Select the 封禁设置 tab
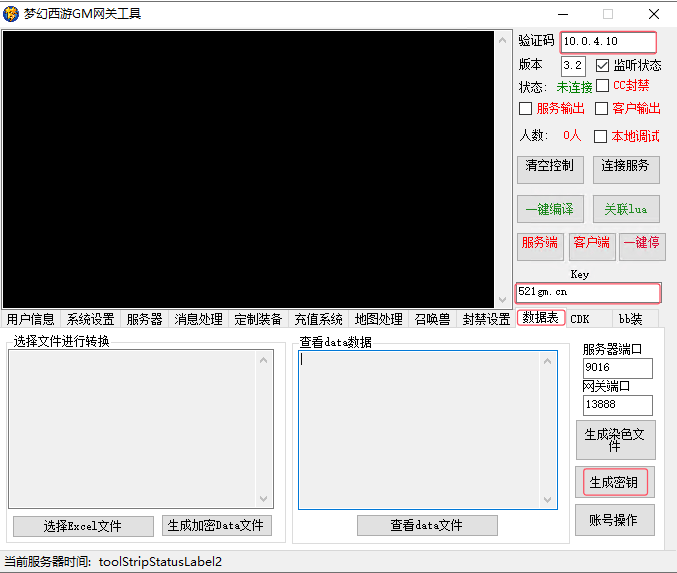The width and height of the screenshot is (677, 573). point(486,319)
